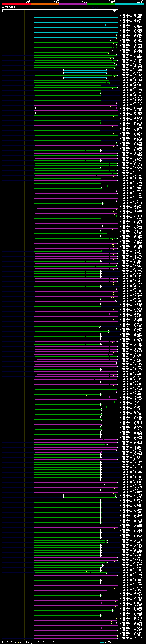Click the UniRef100_Q3MGH5 label

pos(131,85)
